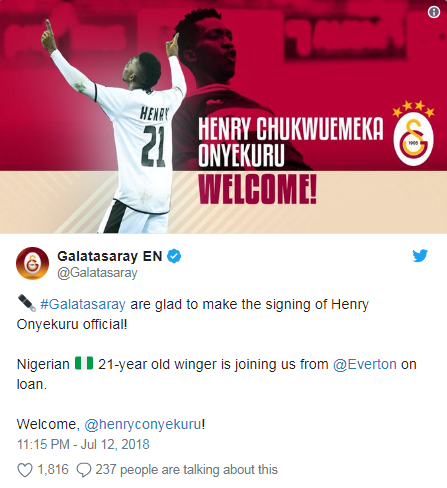Viewport: 447px width, 488px height.
Task: Open the Onyekuru welcome banner image
Action: click(223, 117)
